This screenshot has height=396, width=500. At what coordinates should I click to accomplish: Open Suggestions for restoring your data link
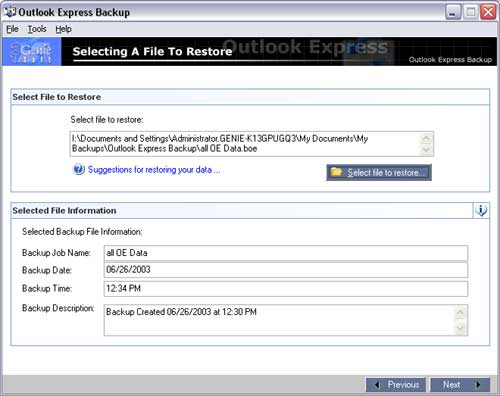[x=154, y=170]
